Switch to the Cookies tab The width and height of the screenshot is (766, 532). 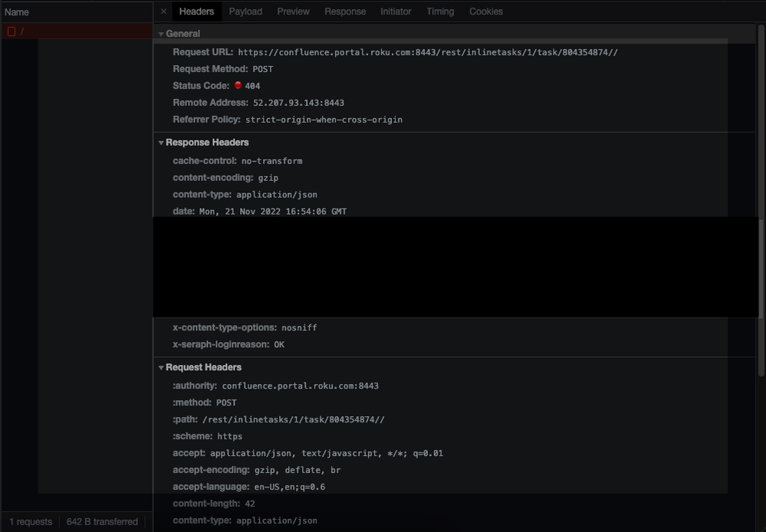click(485, 11)
